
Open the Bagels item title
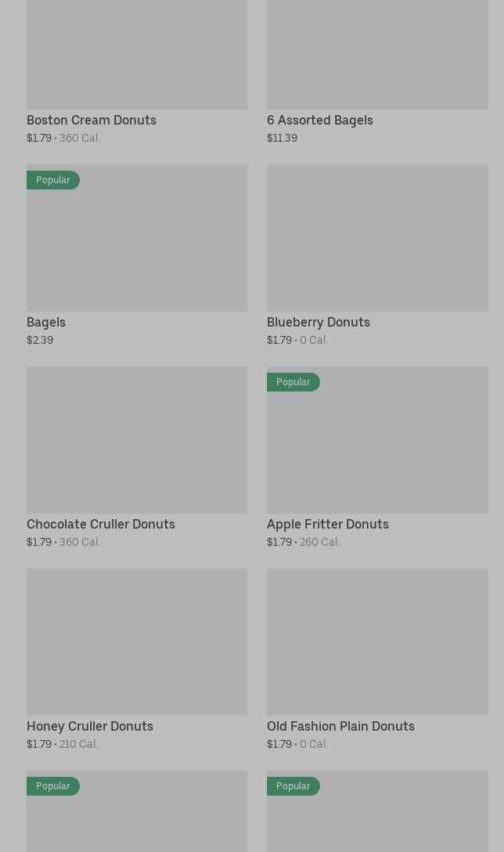click(46, 322)
